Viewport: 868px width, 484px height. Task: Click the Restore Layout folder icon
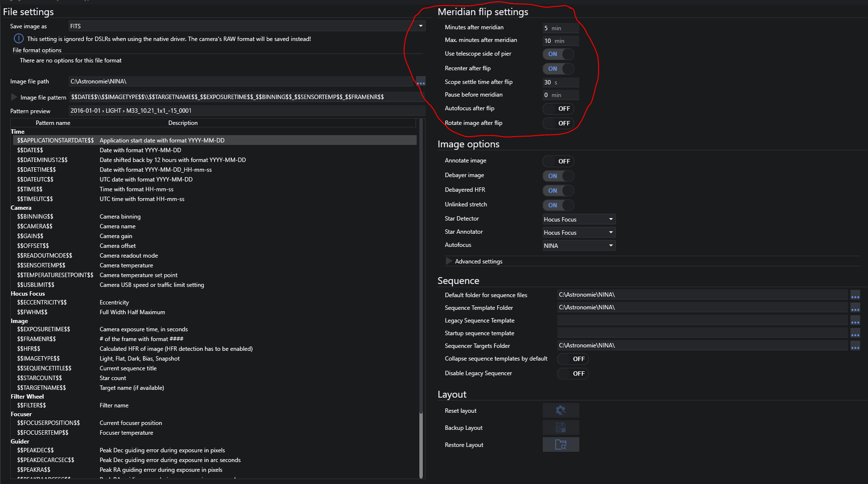pyautogui.click(x=561, y=444)
